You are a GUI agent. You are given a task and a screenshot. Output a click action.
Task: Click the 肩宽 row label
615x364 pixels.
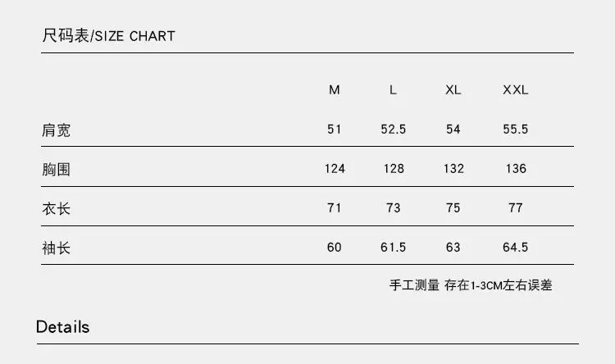56,130
